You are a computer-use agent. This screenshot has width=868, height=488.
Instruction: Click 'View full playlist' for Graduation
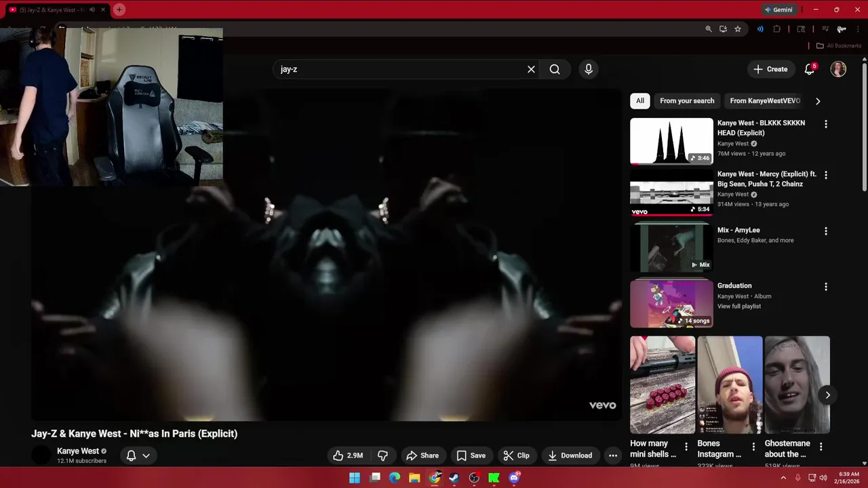click(739, 306)
